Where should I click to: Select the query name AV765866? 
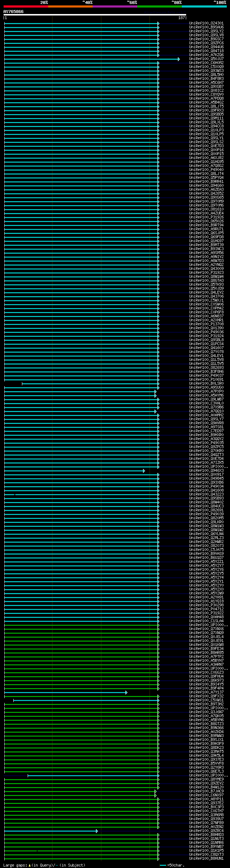click(14, 12)
